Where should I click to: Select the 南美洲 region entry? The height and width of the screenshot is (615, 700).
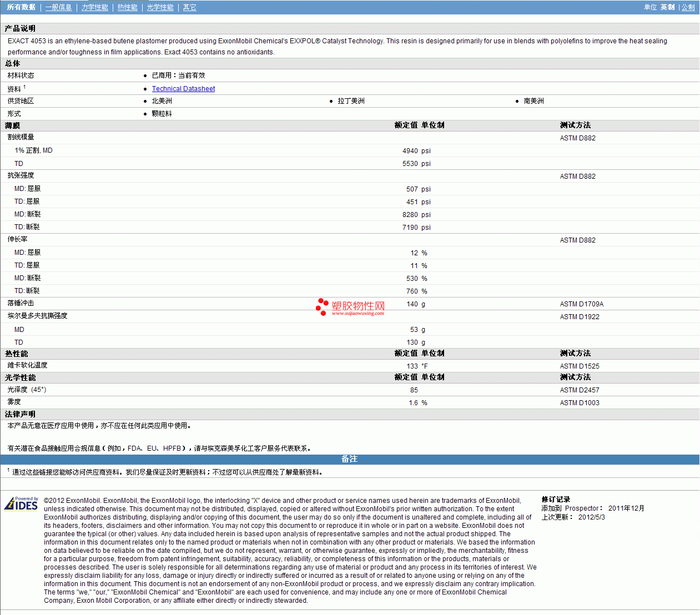tap(534, 101)
